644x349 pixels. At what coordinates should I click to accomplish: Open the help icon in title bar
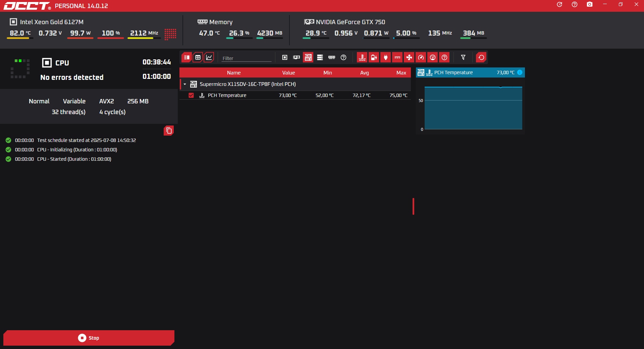tap(575, 4)
